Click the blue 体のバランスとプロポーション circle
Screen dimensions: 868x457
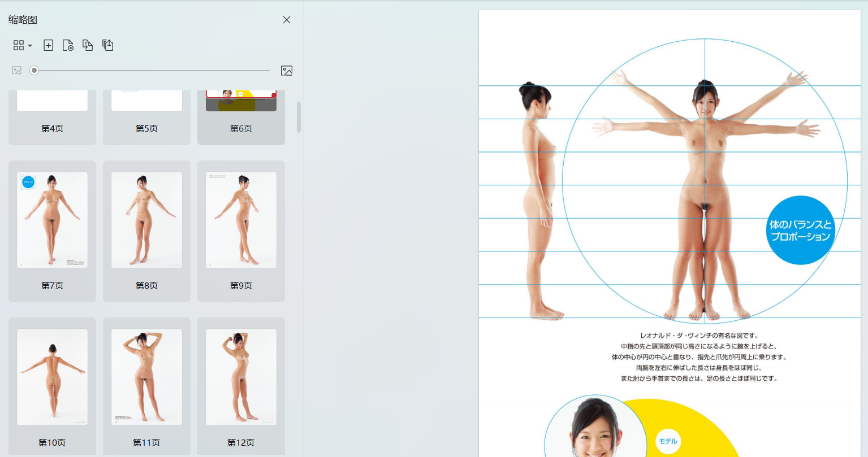click(x=800, y=230)
